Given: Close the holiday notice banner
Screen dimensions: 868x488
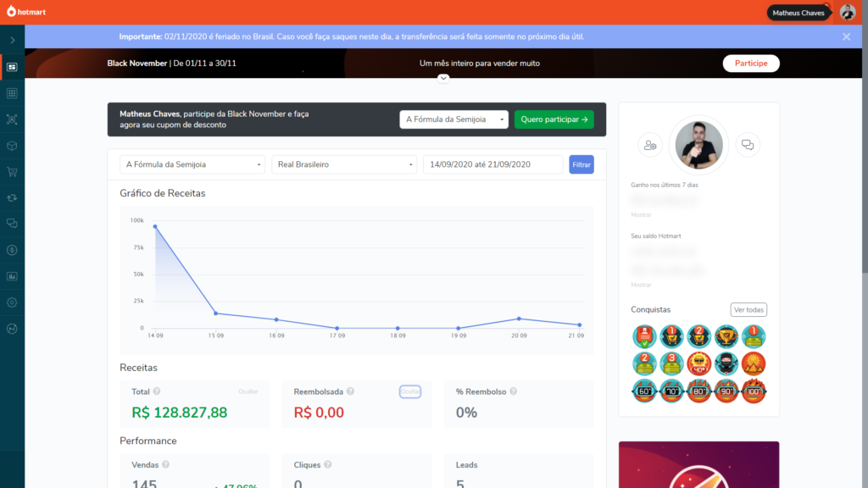Looking at the screenshot, I should 847,36.
